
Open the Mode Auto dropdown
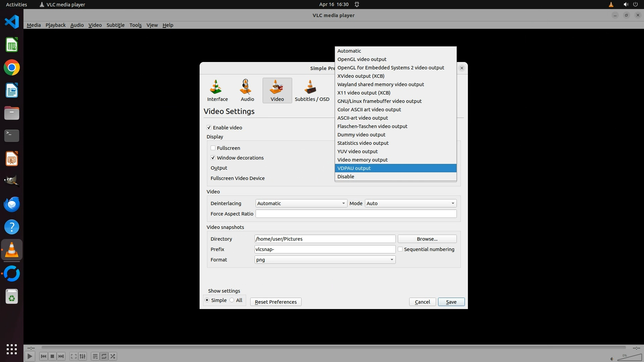pyautogui.click(x=410, y=203)
